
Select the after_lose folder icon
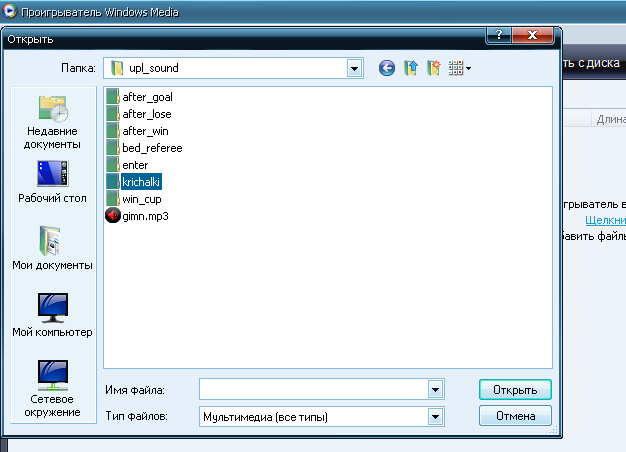(x=113, y=114)
